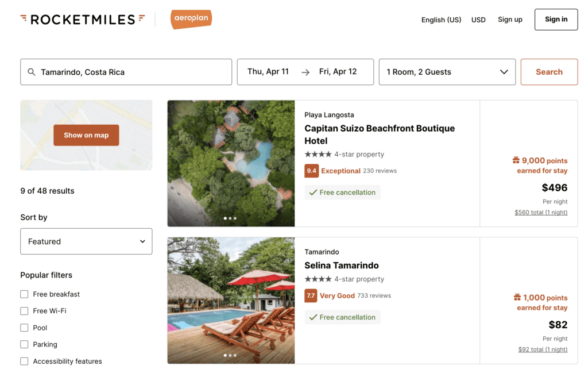Click the Rocketmiles logo
588x373 pixels.
point(82,18)
